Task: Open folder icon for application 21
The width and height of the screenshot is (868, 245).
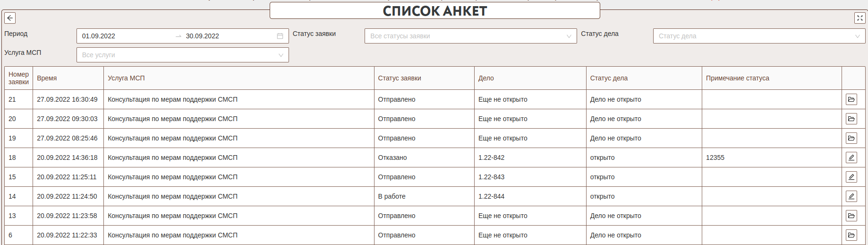Action: pos(851,99)
